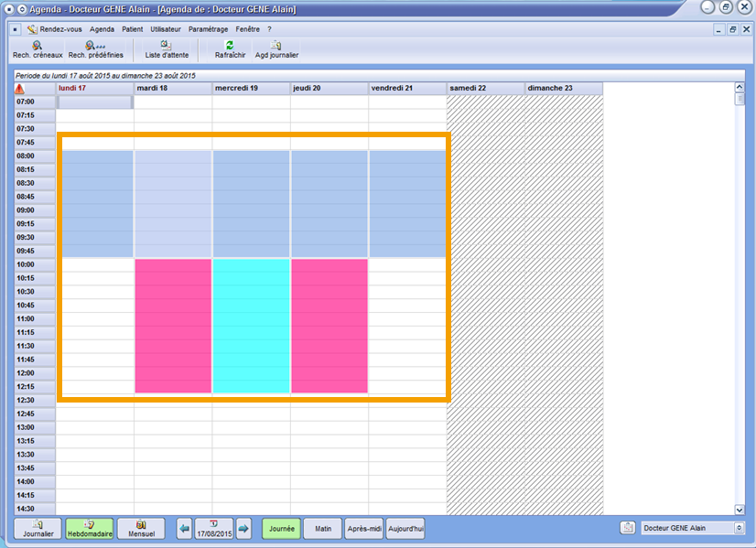Open the Paramétrage menu
The image size is (756, 548).
click(x=208, y=29)
